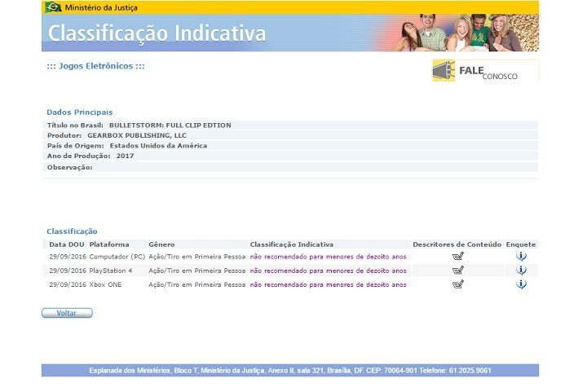Viewport: 587px width, 392px height.
Task: Click the banner photo of smiling people
Action: [x=465, y=33]
